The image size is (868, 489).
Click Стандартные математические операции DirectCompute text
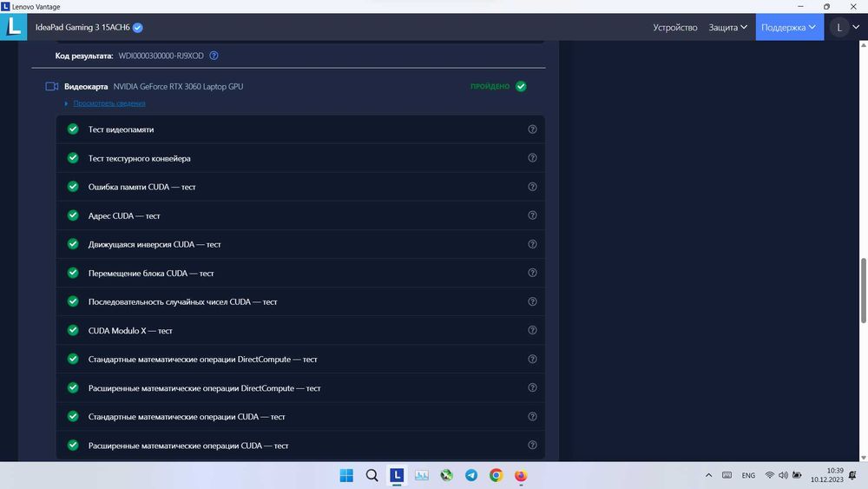point(202,360)
